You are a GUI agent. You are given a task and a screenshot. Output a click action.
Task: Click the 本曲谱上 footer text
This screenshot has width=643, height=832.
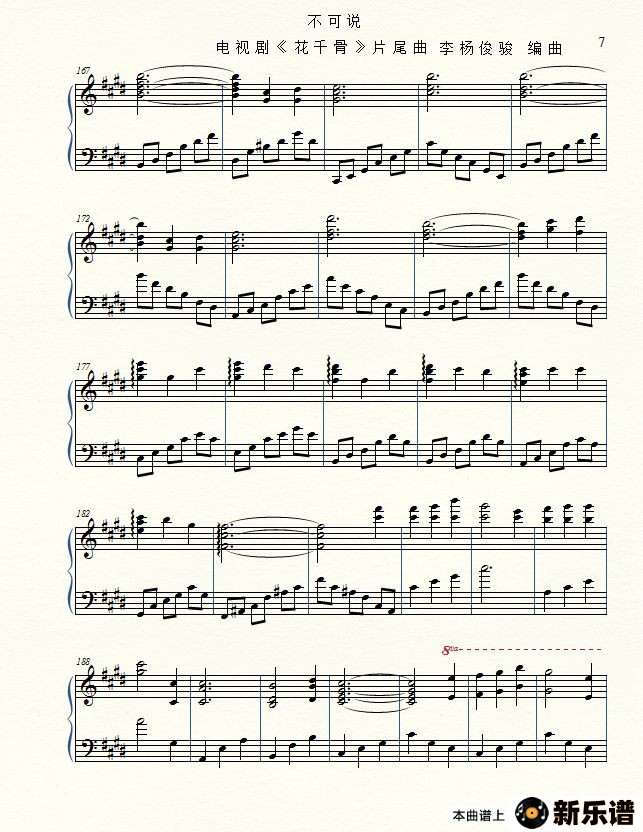point(478,816)
